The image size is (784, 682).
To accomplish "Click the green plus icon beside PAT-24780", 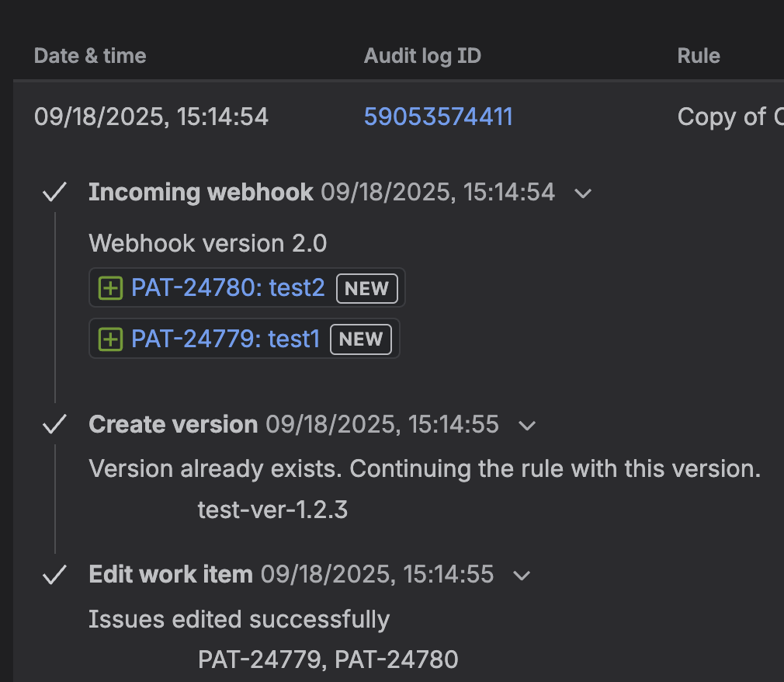I will coord(110,288).
